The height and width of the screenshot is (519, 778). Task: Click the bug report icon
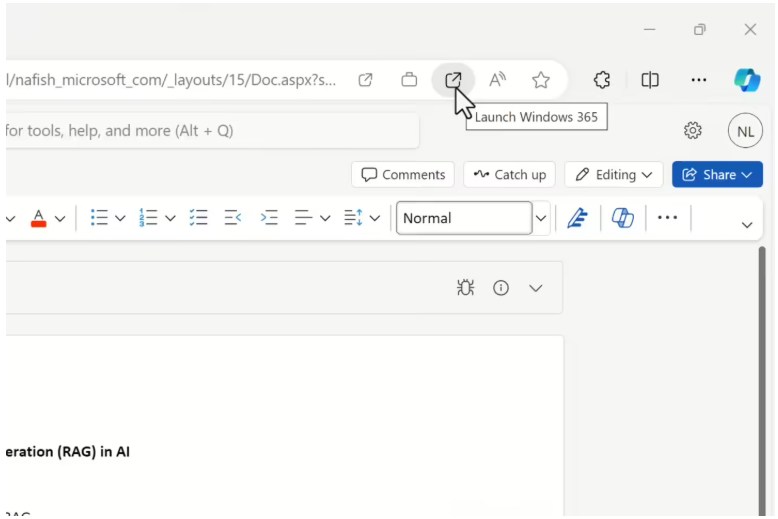465,288
